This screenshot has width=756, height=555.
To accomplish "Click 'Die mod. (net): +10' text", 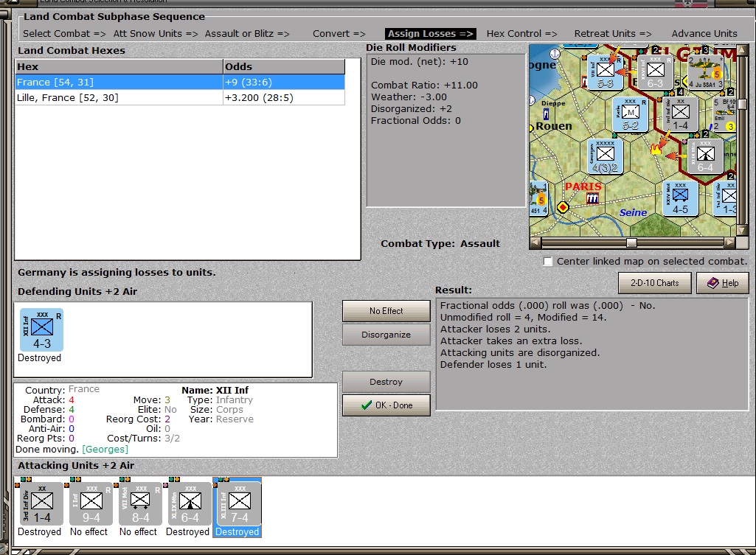I will (420, 62).
